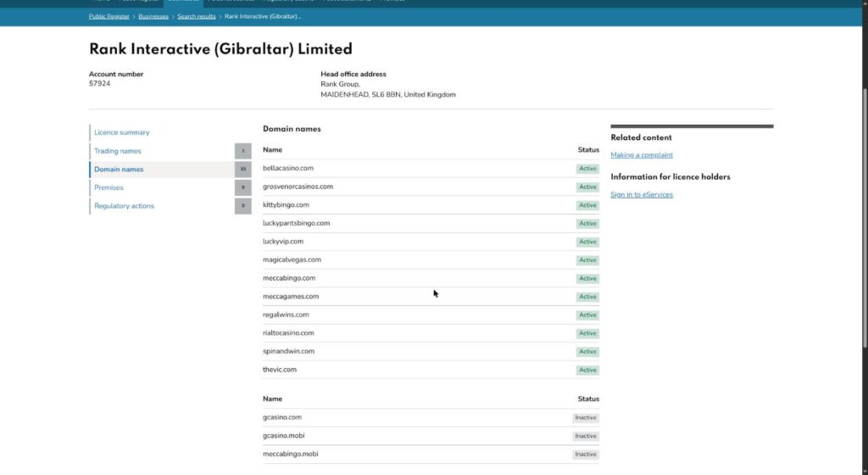Viewport: 868px width, 475px height.
Task: Click Inactive status badge for gcasino.mobi
Action: (x=586, y=436)
